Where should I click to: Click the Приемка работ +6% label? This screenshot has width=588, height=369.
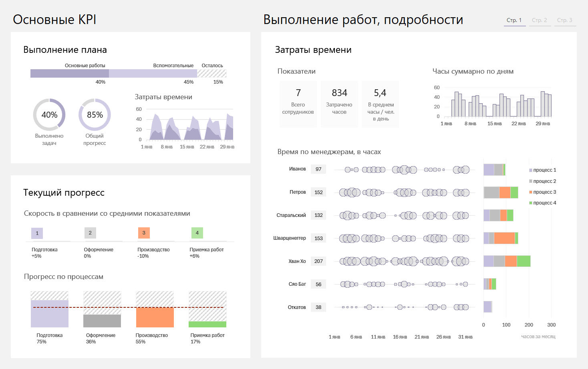[x=207, y=253]
